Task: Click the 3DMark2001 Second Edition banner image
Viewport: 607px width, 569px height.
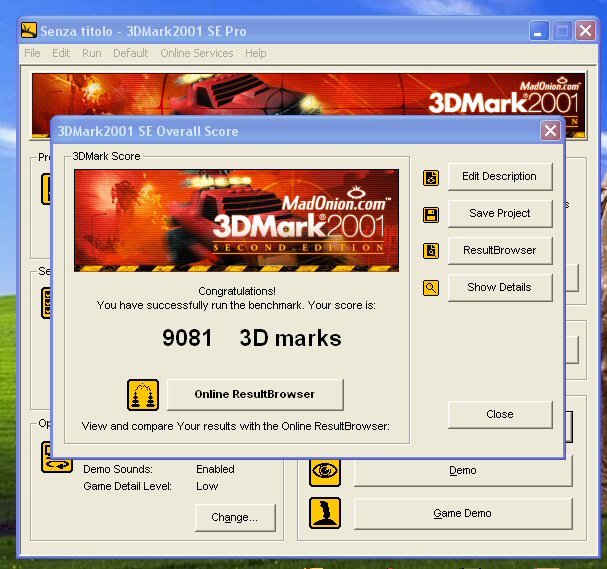Action: click(236, 220)
